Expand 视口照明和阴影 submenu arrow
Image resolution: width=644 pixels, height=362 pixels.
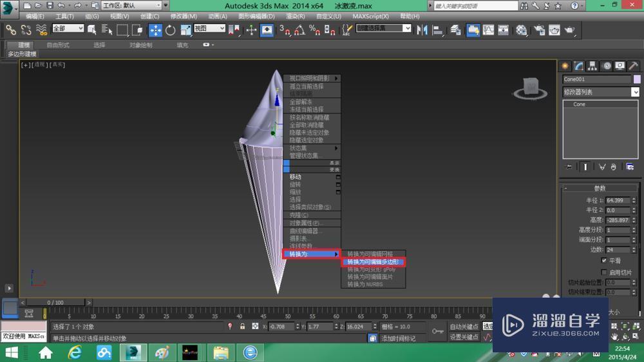point(336,78)
